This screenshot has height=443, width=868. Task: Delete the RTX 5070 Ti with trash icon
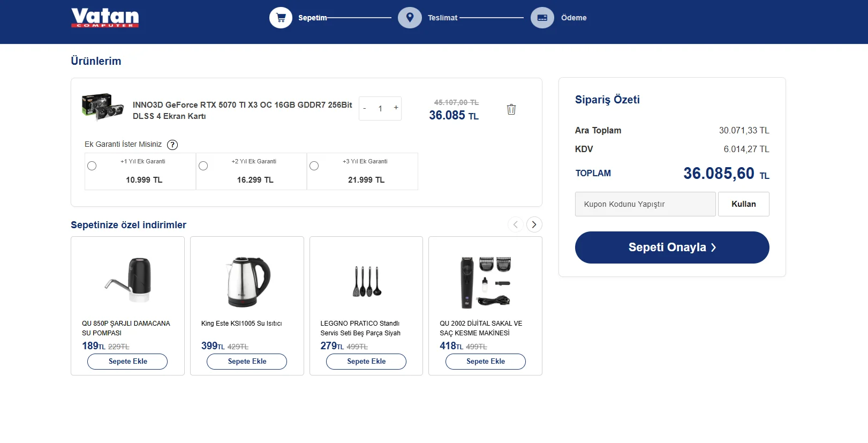(x=511, y=109)
